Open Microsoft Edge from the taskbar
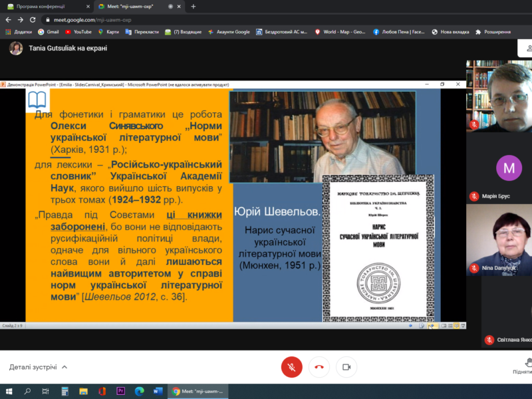 pos(140,391)
